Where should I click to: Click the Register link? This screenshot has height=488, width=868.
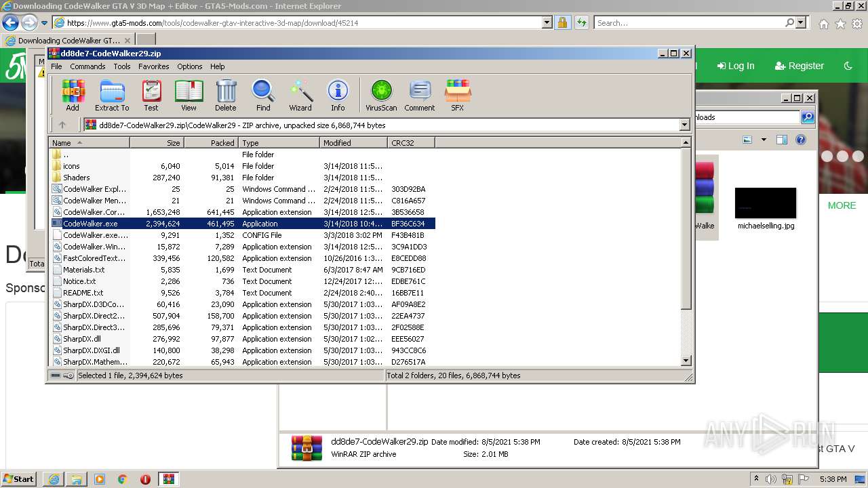pyautogui.click(x=800, y=66)
